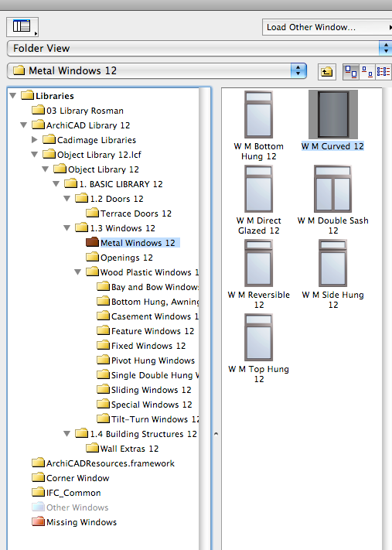Select Fixed Windows 12 folder

pyautogui.click(x=141, y=346)
